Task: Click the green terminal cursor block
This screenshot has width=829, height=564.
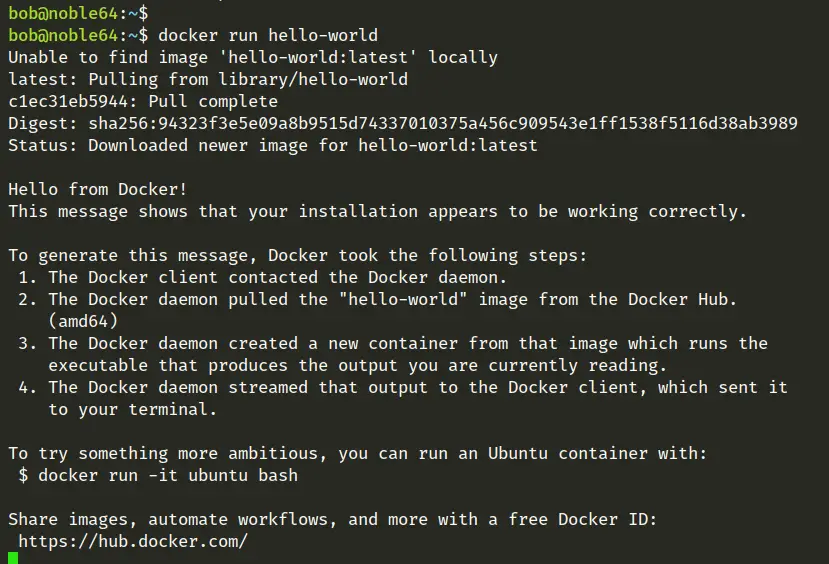Action: [x=13, y=557]
